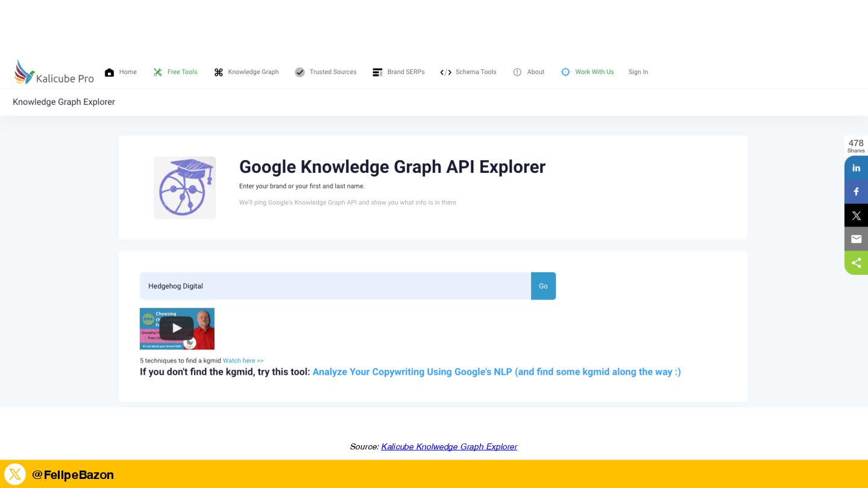Click the Knowledge Graph command icon
Screen dimensions: 868x488
pos(219,72)
